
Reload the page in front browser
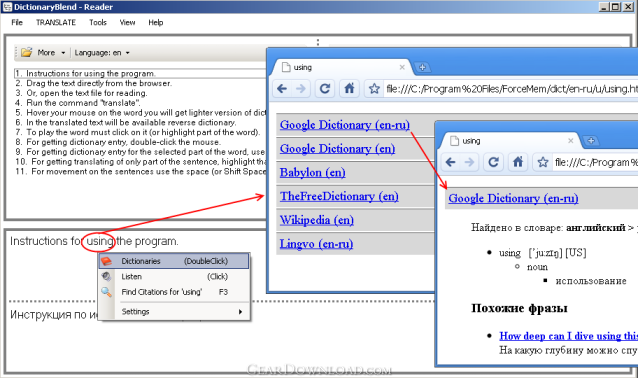[x=493, y=162]
